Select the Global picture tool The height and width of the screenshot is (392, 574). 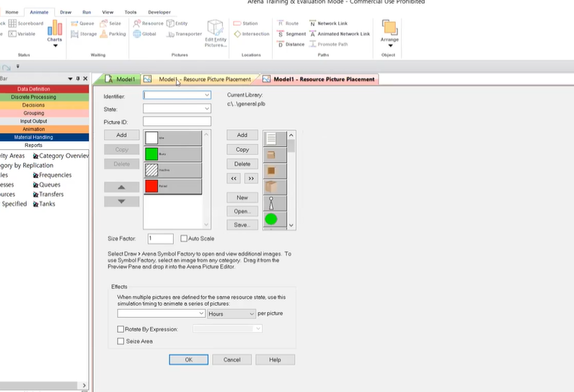tap(145, 34)
